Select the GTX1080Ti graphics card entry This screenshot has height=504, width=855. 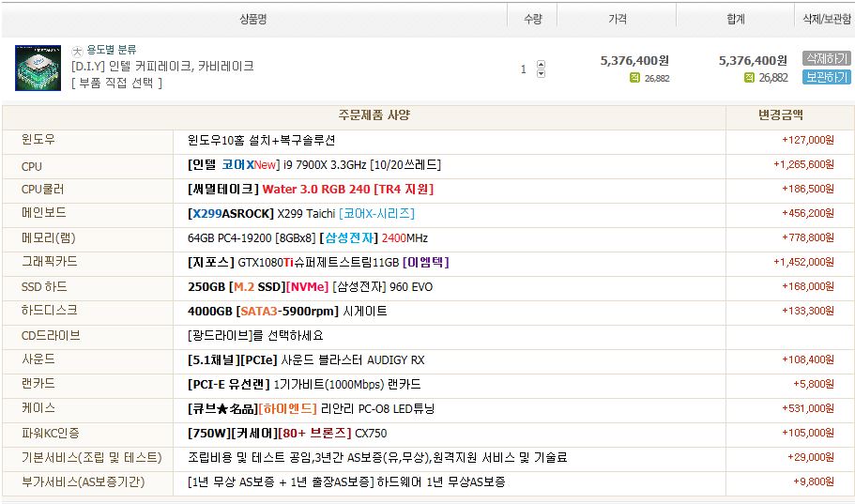(x=318, y=263)
